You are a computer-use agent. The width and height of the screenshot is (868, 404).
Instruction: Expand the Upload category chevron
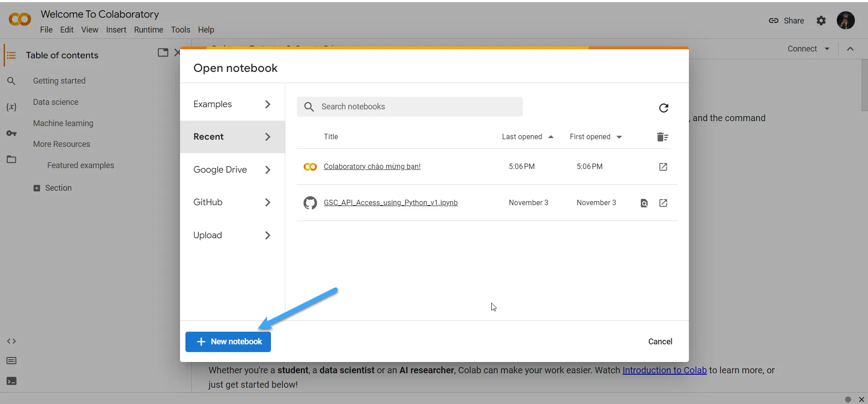click(x=268, y=235)
